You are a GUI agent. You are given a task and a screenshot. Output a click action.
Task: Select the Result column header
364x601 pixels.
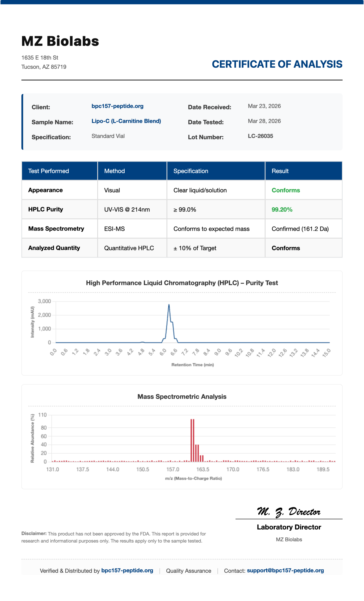click(x=303, y=171)
